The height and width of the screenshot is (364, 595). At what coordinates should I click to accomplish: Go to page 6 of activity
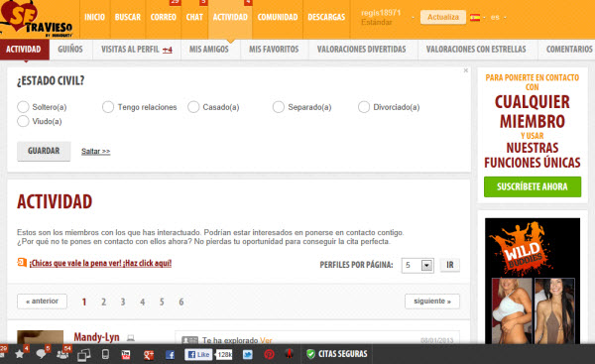[x=181, y=303]
